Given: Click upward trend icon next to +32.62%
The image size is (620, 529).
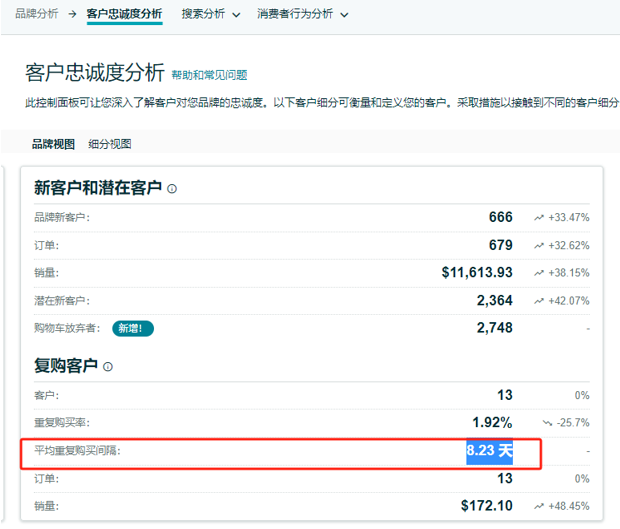Looking at the screenshot, I should tap(539, 245).
